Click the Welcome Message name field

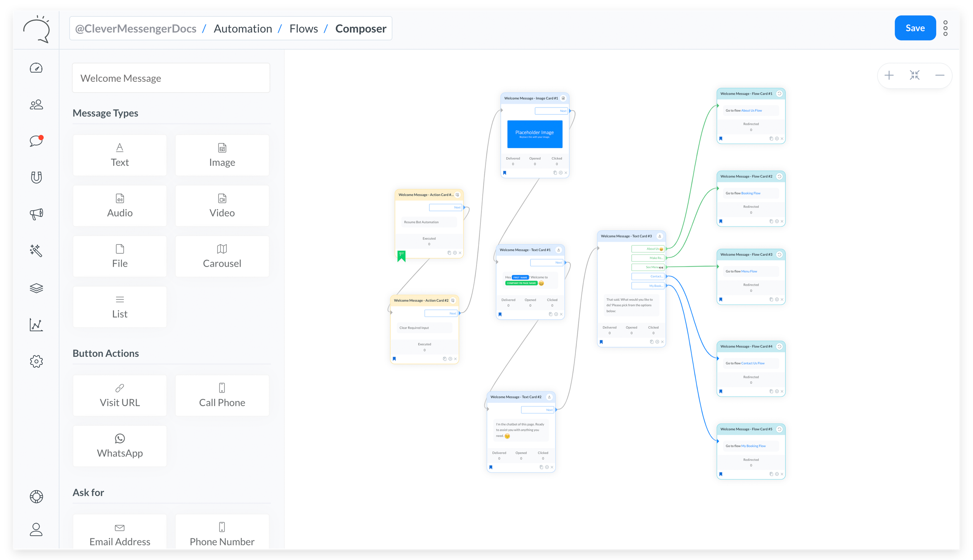point(171,78)
